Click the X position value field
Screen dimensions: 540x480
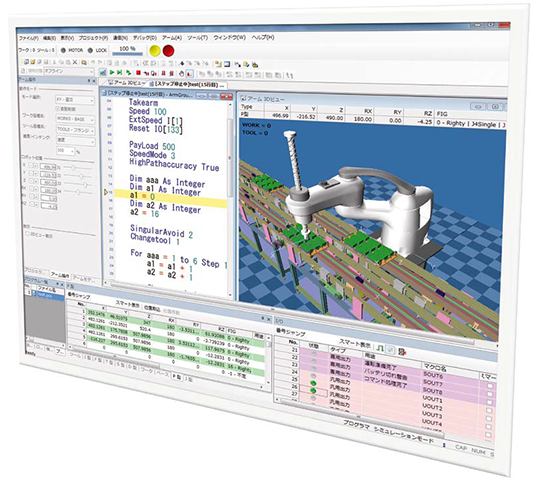pyautogui.click(x=48, y=167)
